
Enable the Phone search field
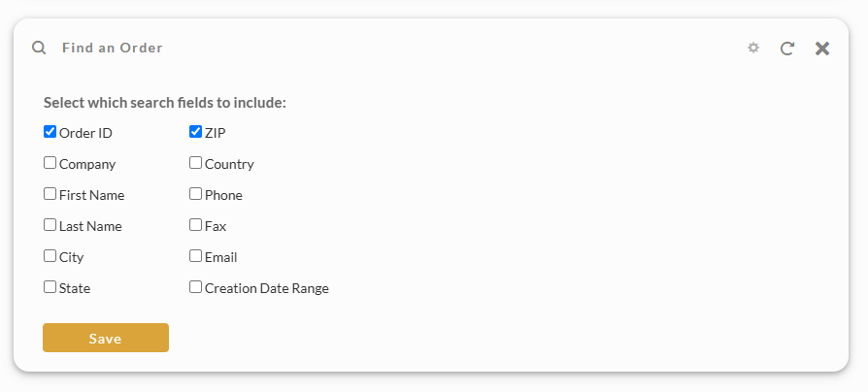tap(195, 193)
